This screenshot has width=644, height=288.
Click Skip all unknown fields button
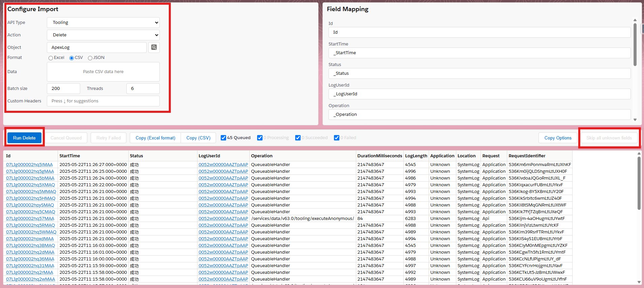(x=609, y=138)
